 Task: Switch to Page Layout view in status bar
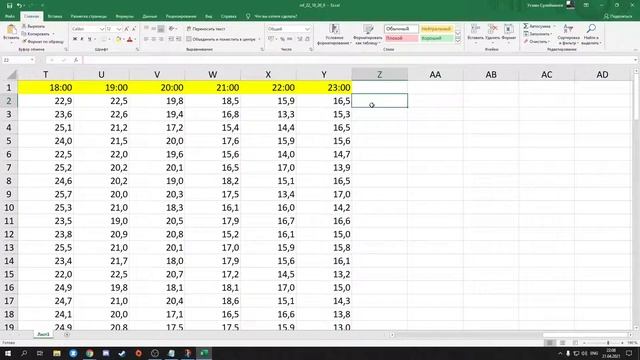coord(562,343)
